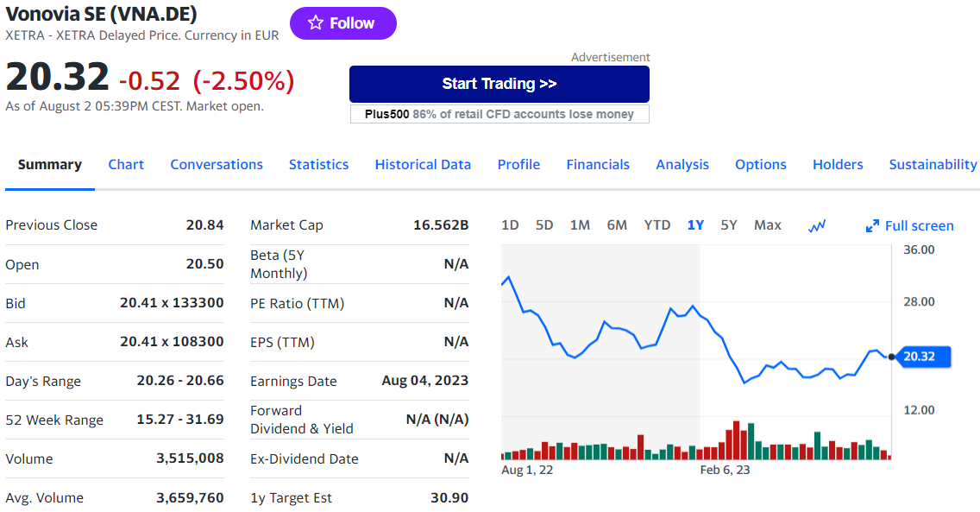This screenshot has height=512, width=980.
Task: Set chart range to 1M
Action: pos(580,224)
